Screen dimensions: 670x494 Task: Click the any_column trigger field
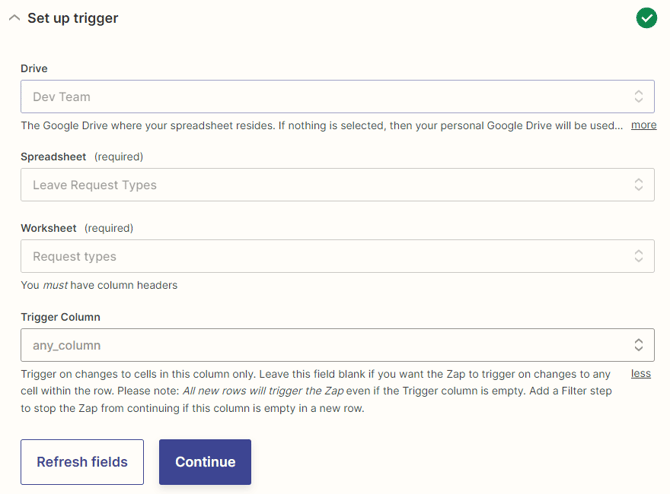[x=320, y=345]
